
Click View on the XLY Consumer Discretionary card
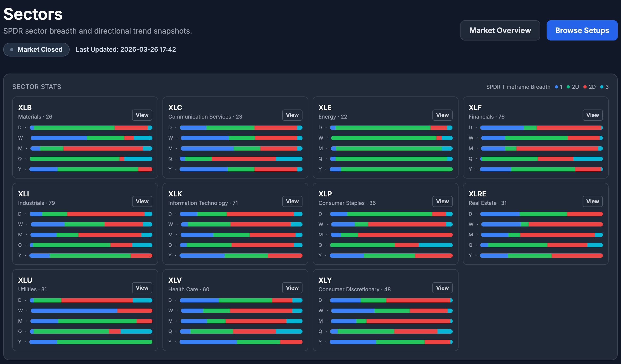click(x=442, y=288)
